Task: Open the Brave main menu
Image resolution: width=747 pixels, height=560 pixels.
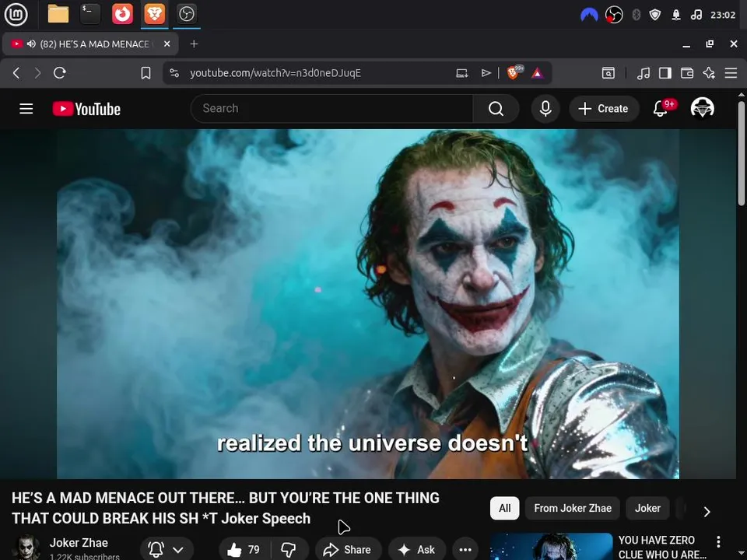Action: coord(731,73)
